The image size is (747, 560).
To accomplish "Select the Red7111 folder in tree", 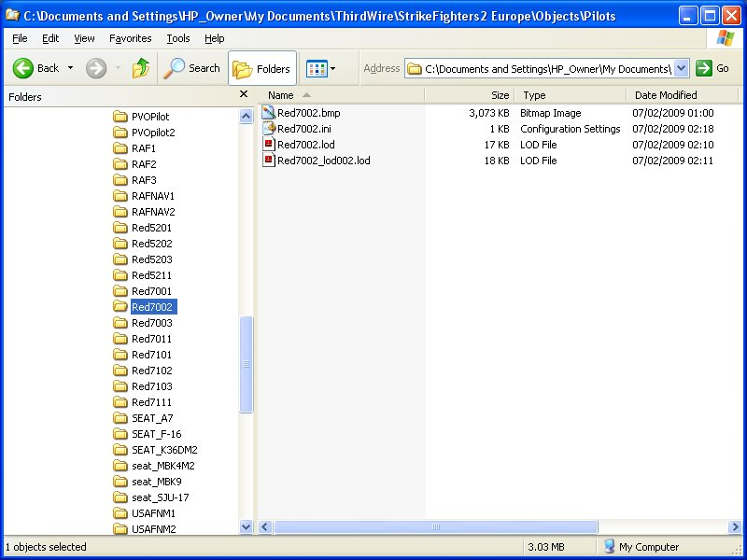I will click(151, 402).
